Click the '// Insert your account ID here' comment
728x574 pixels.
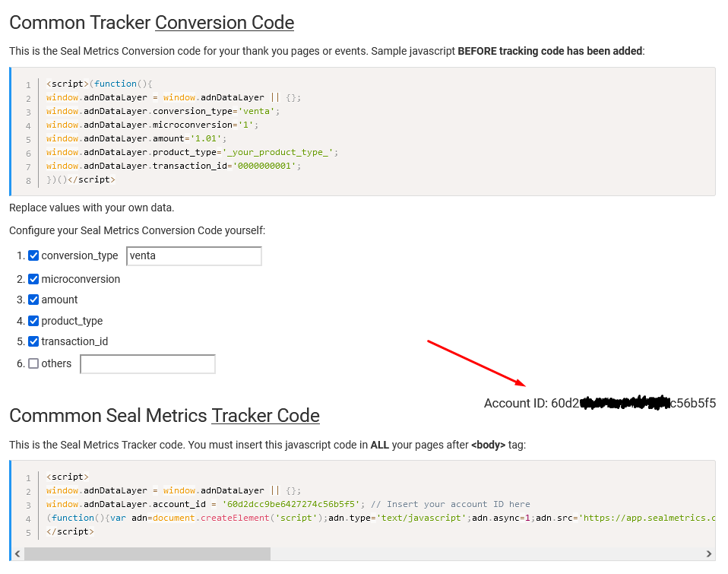click(451, 504)
